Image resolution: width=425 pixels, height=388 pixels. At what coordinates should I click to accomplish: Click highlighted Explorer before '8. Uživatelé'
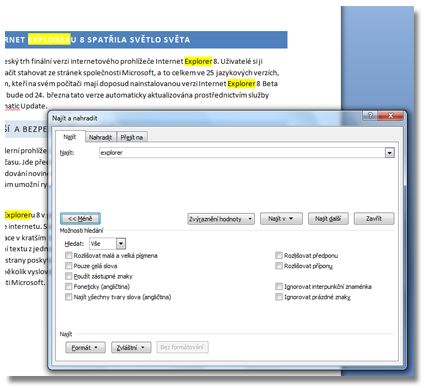[198, 61]
